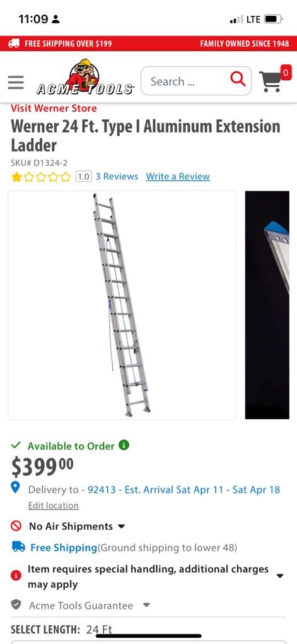Tap the red special handling alert icon
The height and width of the screenshot is (644, 297).
[16, 576]
